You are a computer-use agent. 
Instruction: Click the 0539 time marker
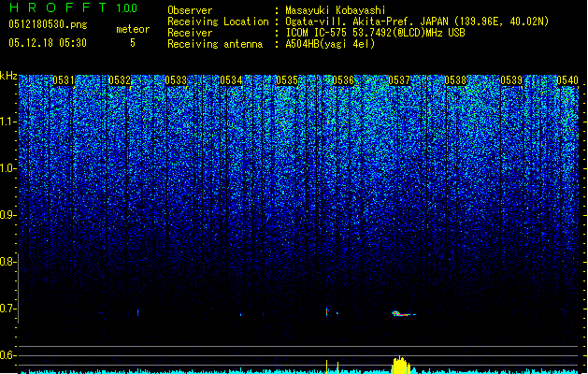511,80
